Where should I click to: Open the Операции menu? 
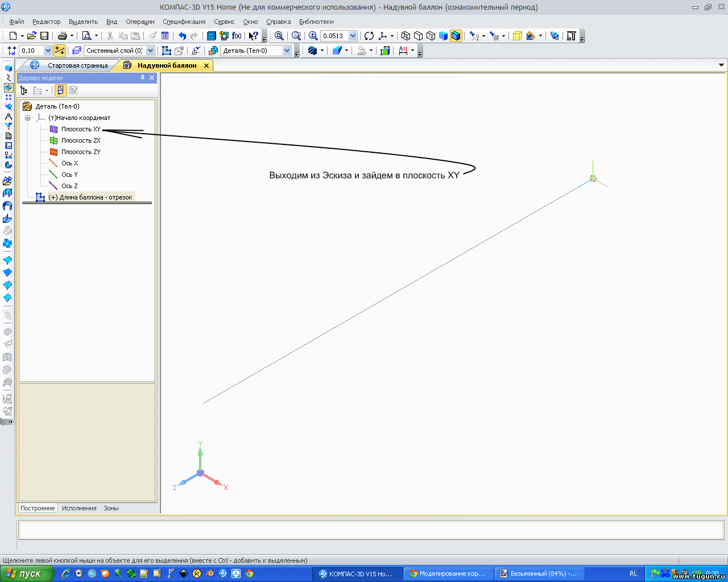[140, 22]
